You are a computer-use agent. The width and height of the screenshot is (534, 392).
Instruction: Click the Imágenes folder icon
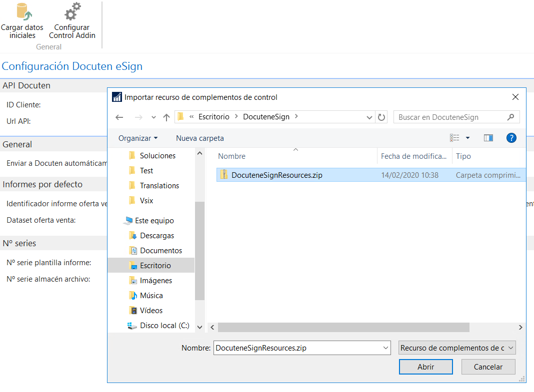pyautogui.click(x=133, y=281)
